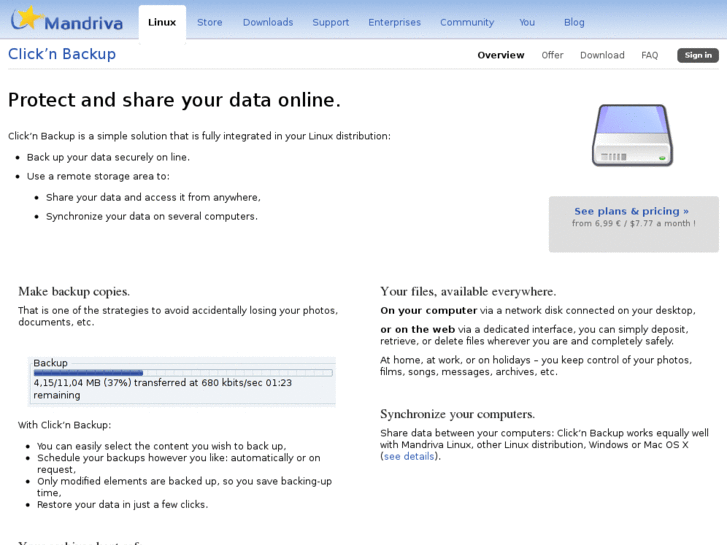Screen dimensions: 727x545
Task: Click the hard drive illustration
Action: tap(632, 135)
